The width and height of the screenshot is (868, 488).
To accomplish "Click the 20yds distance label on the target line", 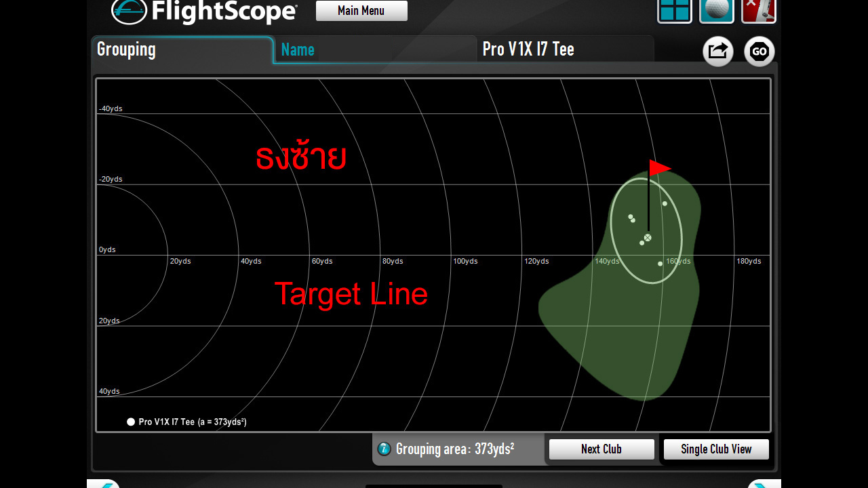I will click(180, 261).
